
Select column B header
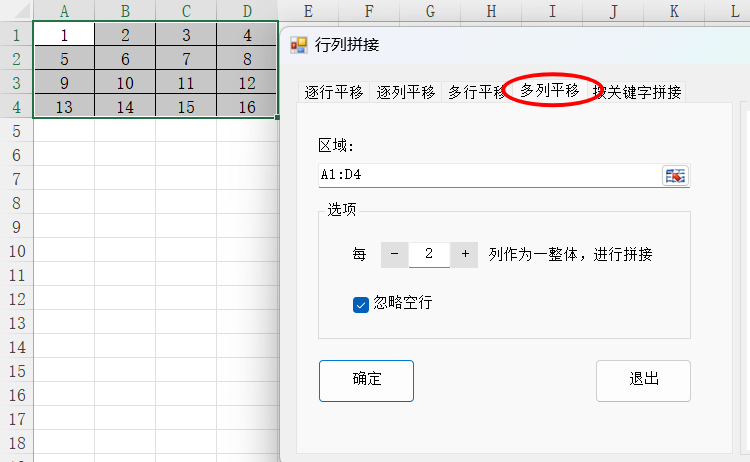(125, 11)
